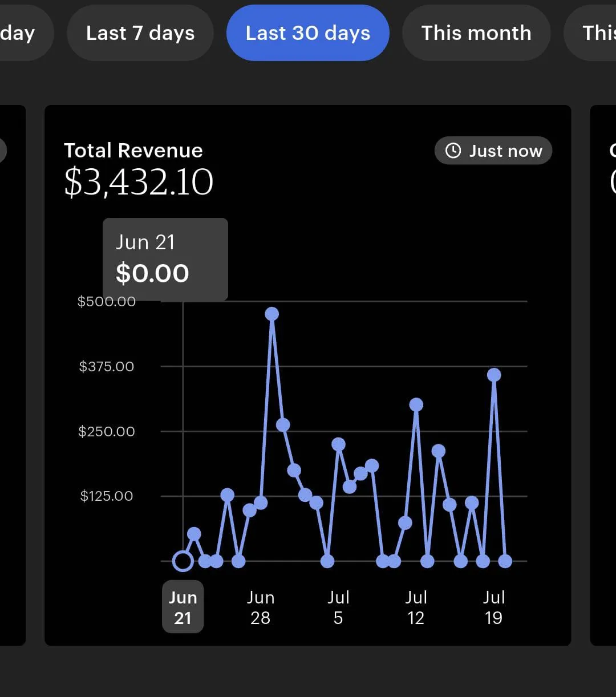
Task: Click the highlighted Jun 21 axis label
Action: 183,607
